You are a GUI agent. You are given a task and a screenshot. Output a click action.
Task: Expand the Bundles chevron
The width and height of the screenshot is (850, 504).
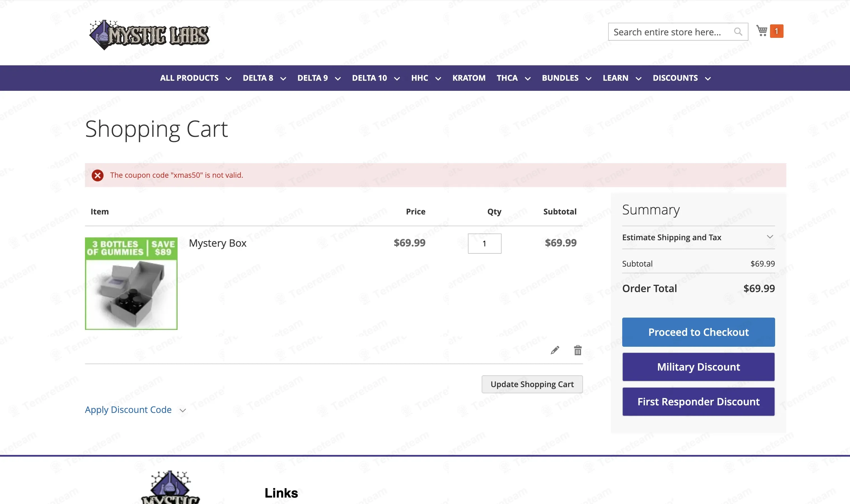click(x=589, y=79)
